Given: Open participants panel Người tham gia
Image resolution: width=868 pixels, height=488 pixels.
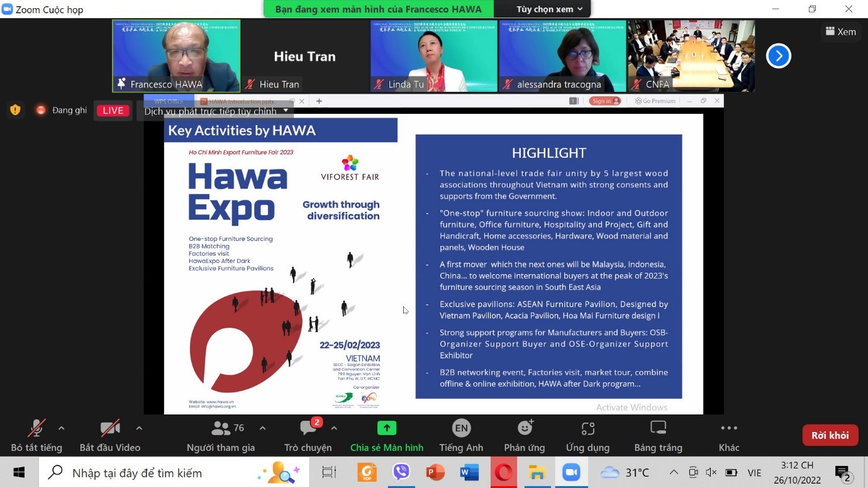Looking at the screenshot, I should [221, 436].
